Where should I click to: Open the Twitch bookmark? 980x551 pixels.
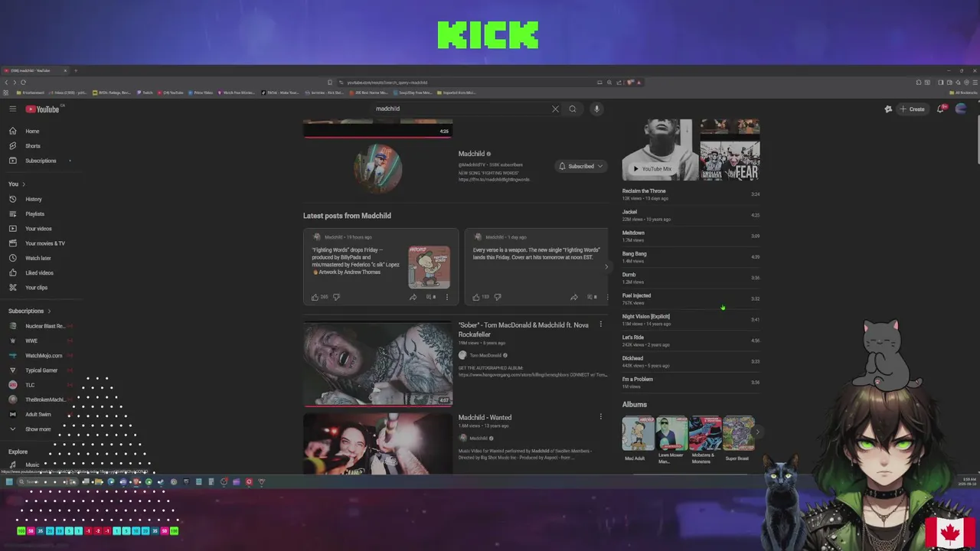tap(145, 93)
